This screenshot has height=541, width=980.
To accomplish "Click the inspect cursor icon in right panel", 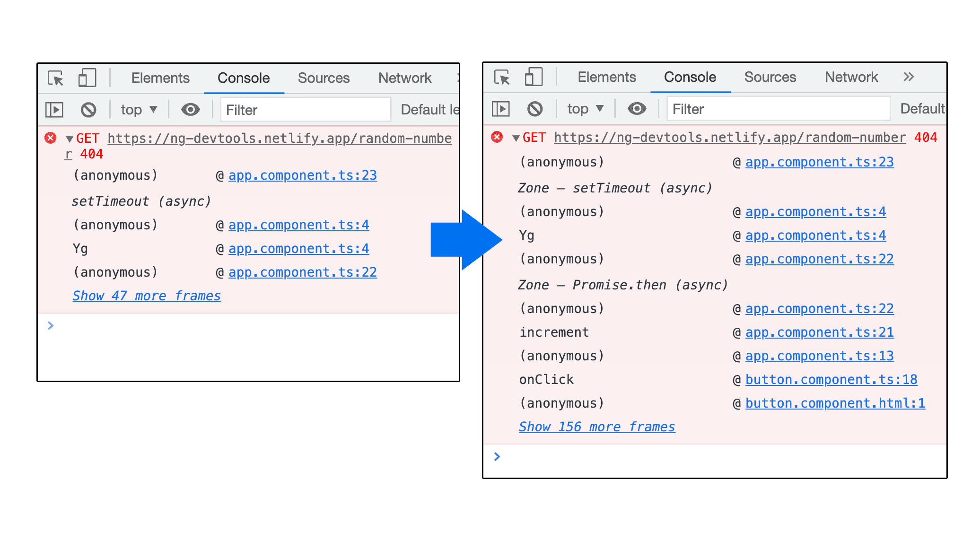I will point(505,79).
